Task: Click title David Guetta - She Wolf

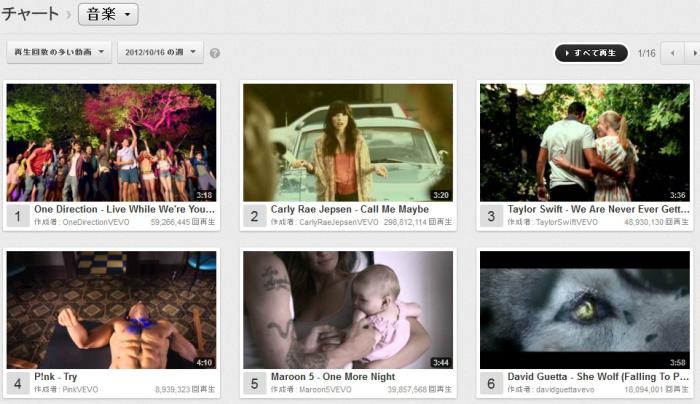Action: click(x=598, y=376)
